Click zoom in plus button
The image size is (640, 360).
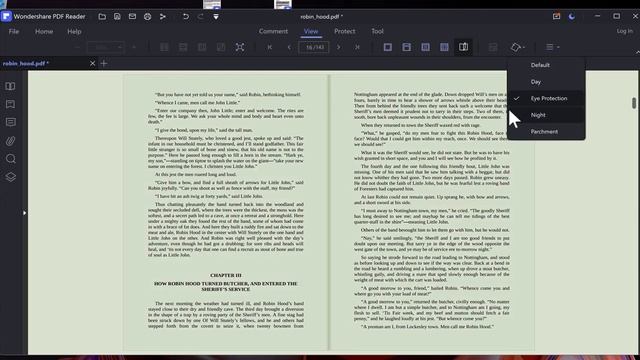pyautogui.click(x=134, y=47)
